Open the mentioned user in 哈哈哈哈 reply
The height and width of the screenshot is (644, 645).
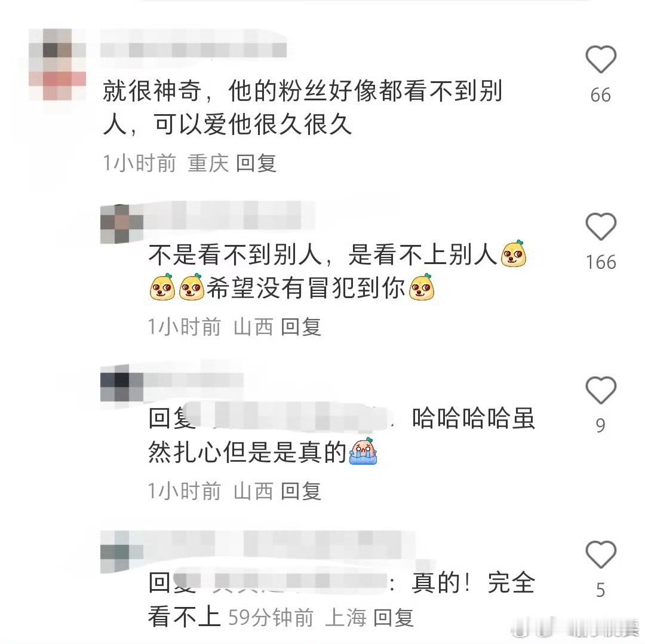click(x=294, y=418)
